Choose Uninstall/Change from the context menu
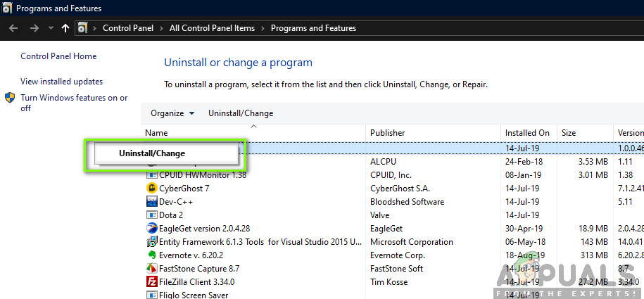Image resolution: width=644 pixels, height=299 pixels. (x=152, y=153)
